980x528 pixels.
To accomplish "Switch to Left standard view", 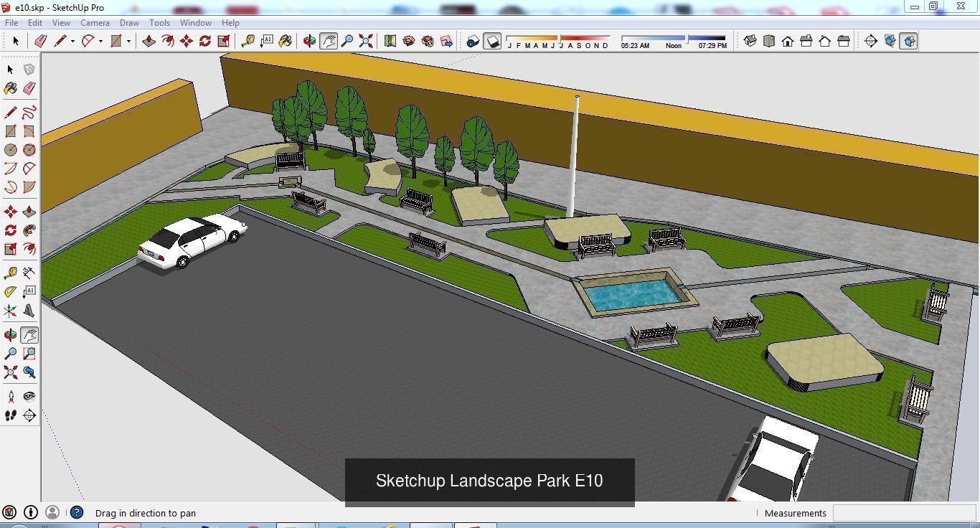I will click(x=844, y=41).
